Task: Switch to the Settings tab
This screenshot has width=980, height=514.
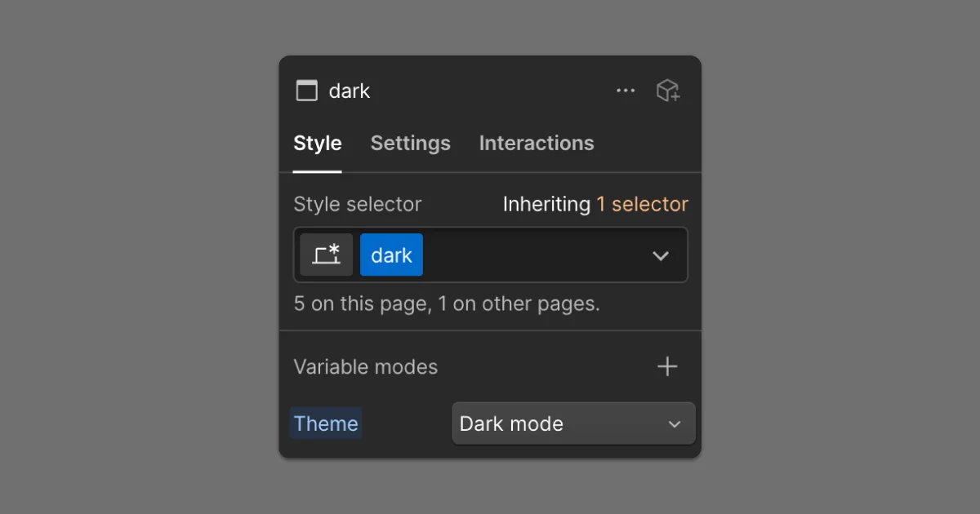Action: click(x=410, y=143)
